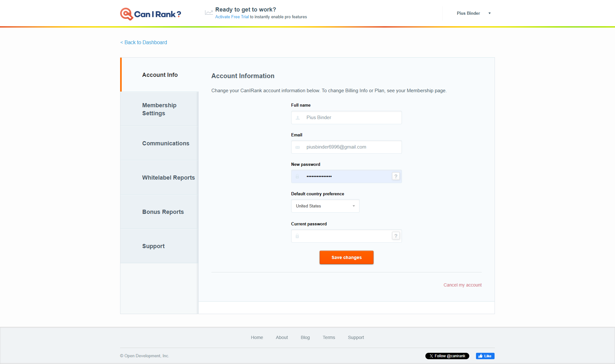Screen dimensions: 615x364
Task: Click Follow @canirank X button
Action: pyautogui.click(x=447, y=356)
